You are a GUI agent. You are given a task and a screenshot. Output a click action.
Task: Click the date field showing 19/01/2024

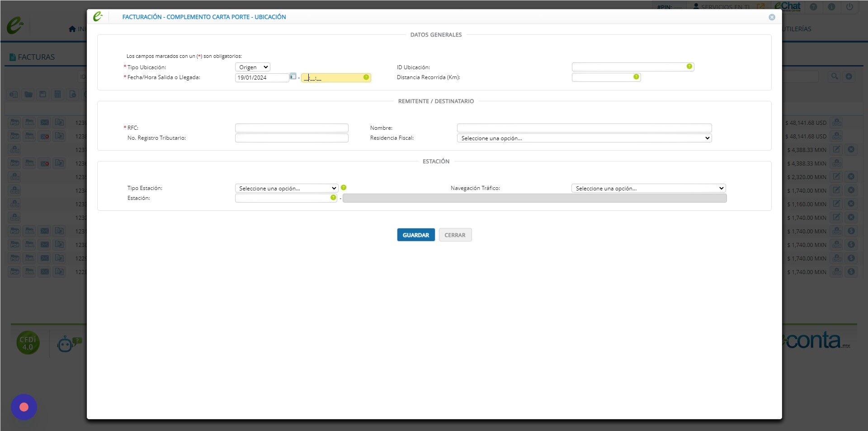tap(262, 77)
